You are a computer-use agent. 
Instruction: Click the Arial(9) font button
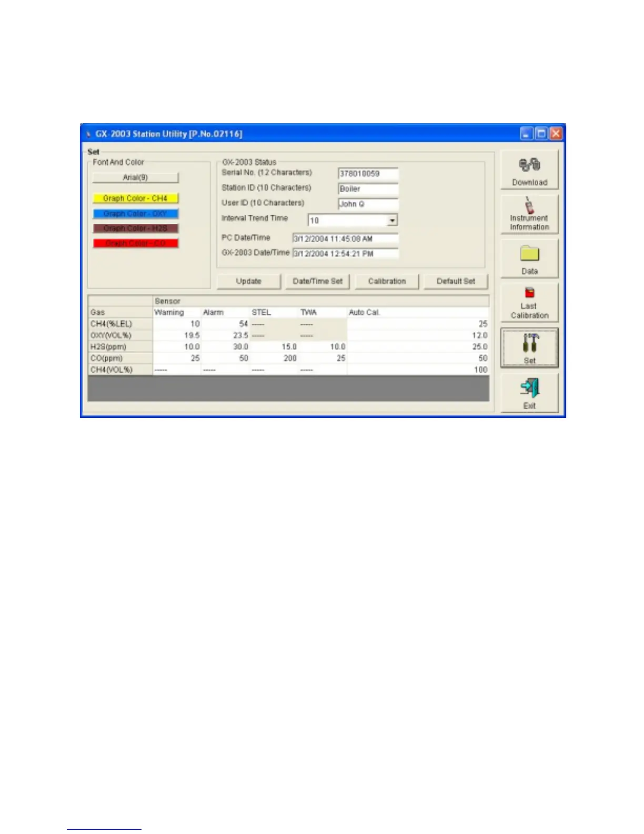[x=136, y=177]
